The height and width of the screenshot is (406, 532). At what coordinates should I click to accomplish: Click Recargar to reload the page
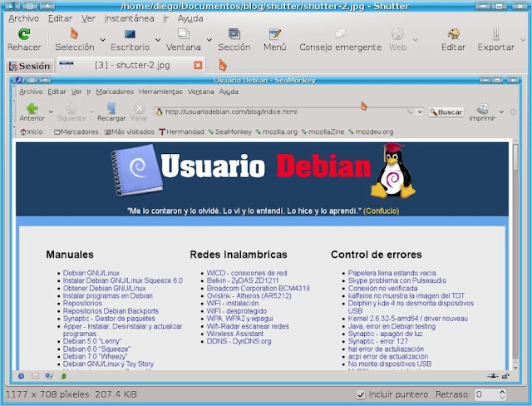111,108
